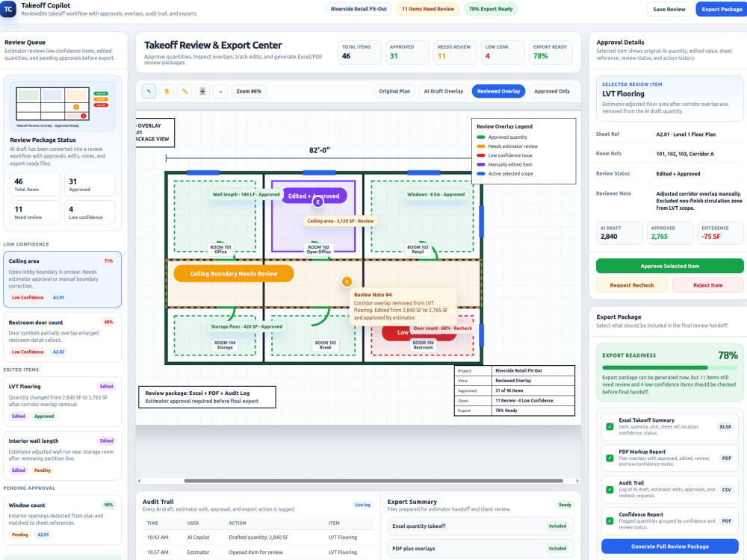Screen dimensions: 747x560
Task: Select the Reviewed Overlay view
Action: (x=498, y=91)
